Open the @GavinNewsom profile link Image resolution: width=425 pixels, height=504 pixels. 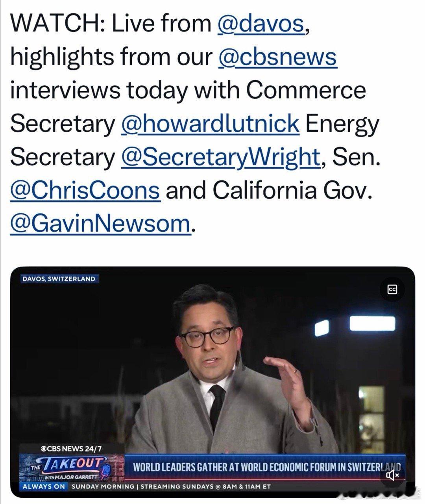coord(100,224)
